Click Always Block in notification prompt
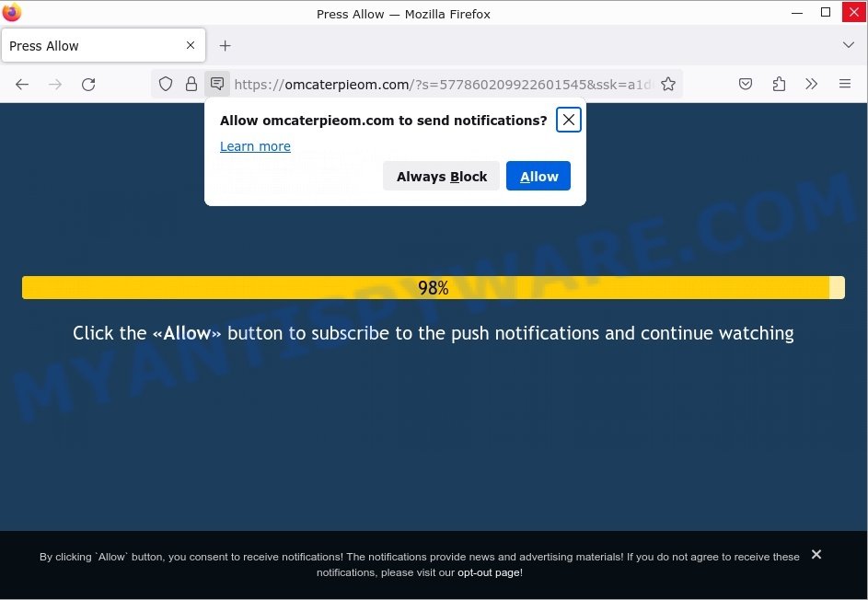The height and width of the screenshot is (600, 868). pos(441,177)
